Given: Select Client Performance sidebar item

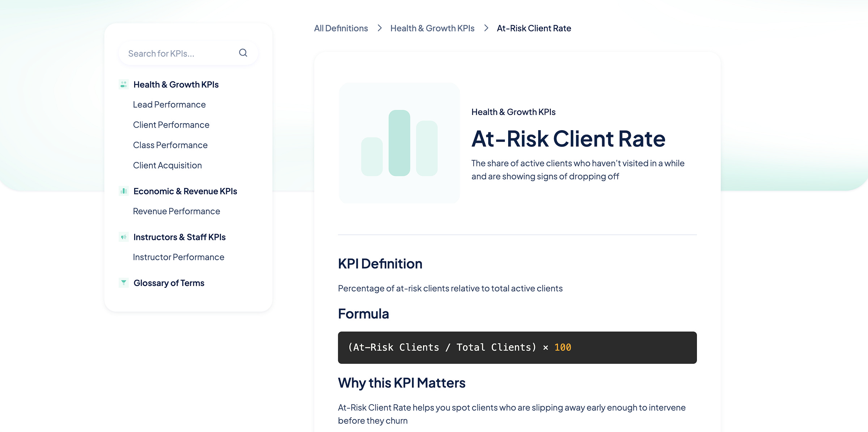Looking at the screenshot, I should point(171,125).
